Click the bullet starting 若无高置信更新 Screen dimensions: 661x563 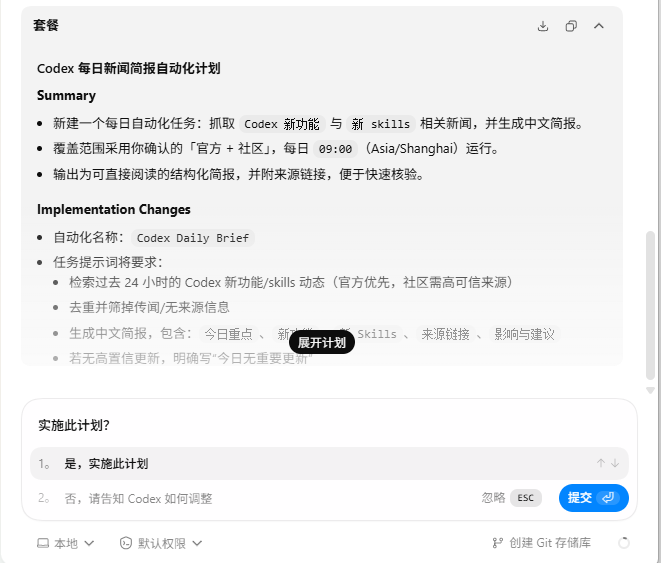coord(191,358)
